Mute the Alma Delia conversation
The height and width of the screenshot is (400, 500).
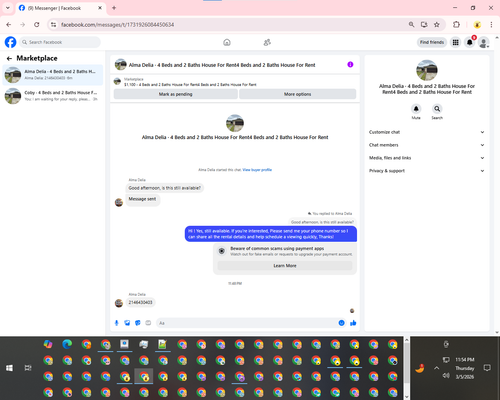coord(416,109)
